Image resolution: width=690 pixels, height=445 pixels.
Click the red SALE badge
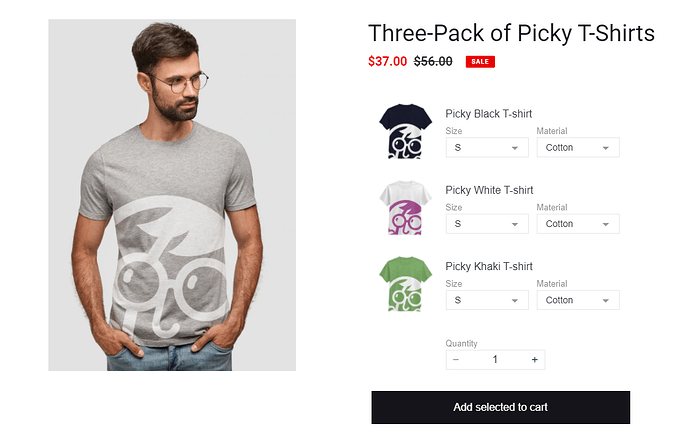tap(480, 62)
